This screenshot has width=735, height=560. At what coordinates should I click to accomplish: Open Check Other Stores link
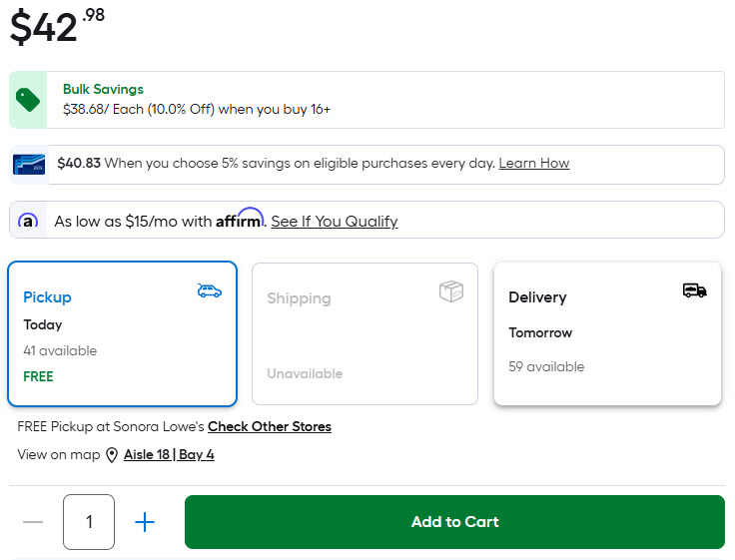(x=270, y=427)
